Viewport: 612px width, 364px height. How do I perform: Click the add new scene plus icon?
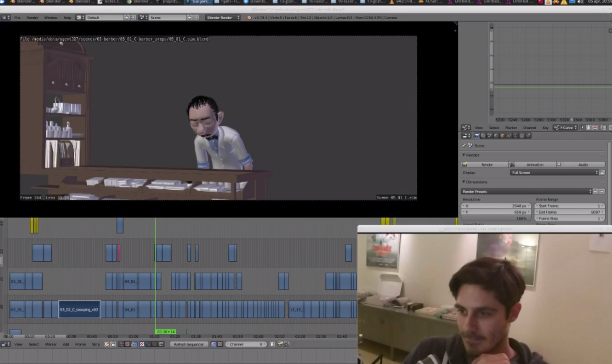[190, 18]
